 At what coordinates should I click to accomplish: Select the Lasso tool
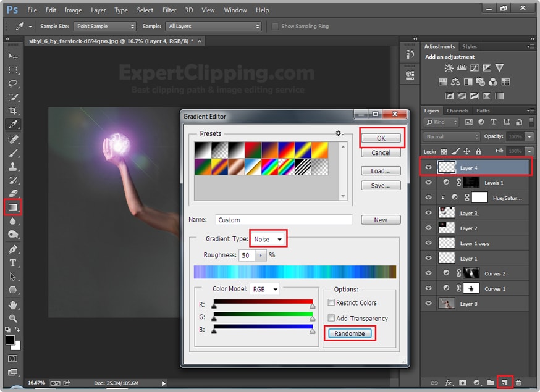coord(12,83)
